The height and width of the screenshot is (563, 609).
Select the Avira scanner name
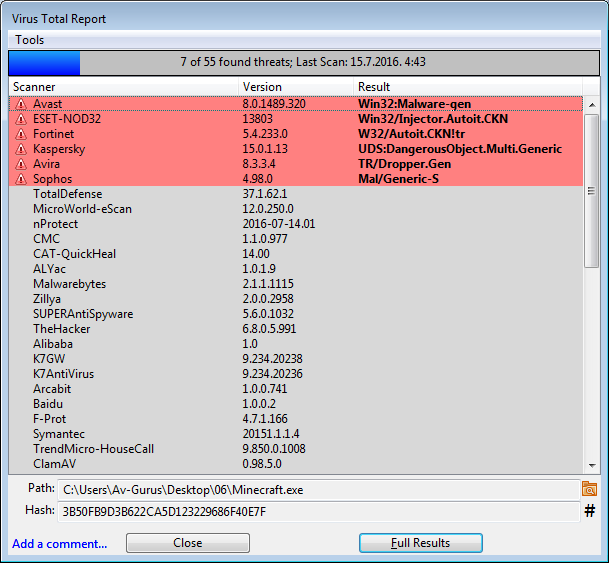[46, 164]
